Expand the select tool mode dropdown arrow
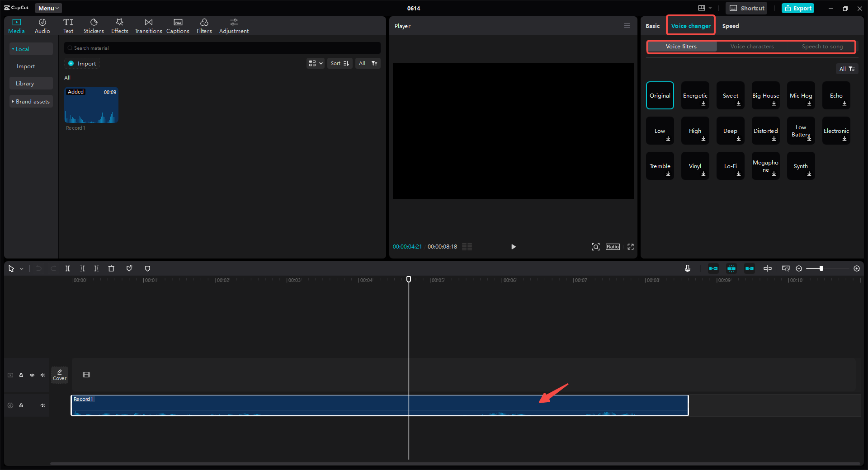The height and width of the screenshot is (470, 868). [x=21, y=269]
